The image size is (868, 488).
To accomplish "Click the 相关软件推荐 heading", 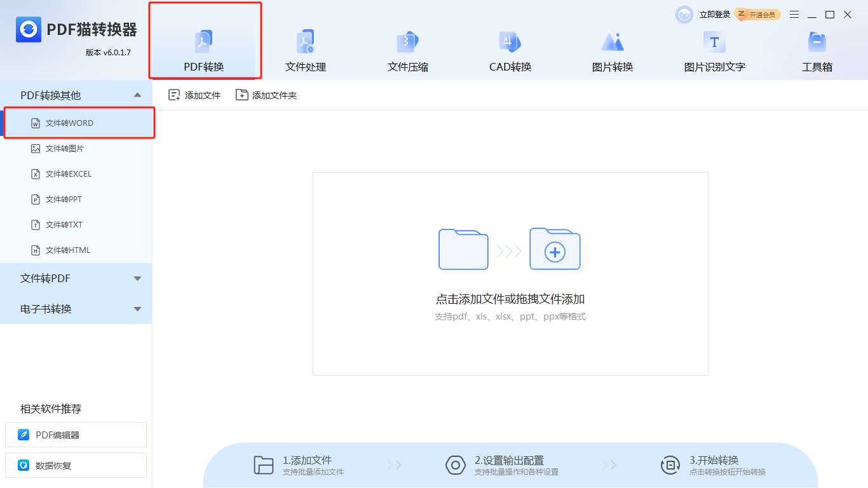I will (51, 409).
